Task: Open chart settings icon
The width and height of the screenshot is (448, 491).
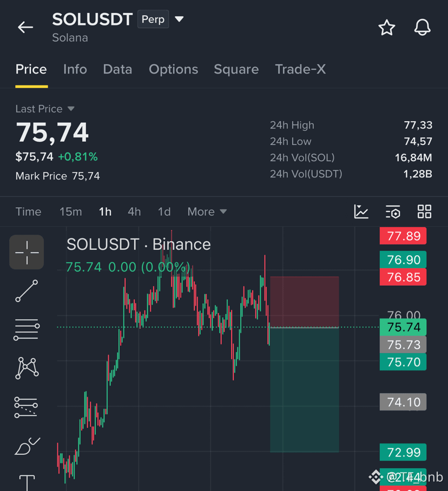Action: point(393,211)
